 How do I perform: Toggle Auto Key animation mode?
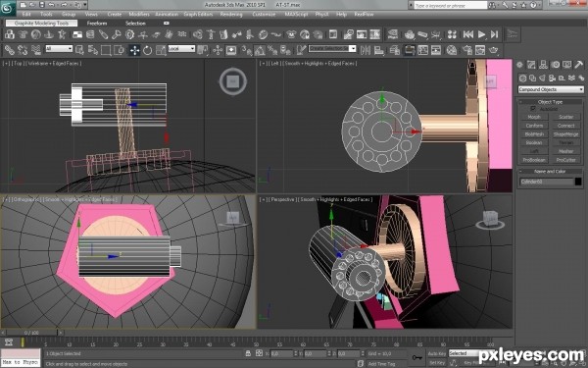pos(436,353)
